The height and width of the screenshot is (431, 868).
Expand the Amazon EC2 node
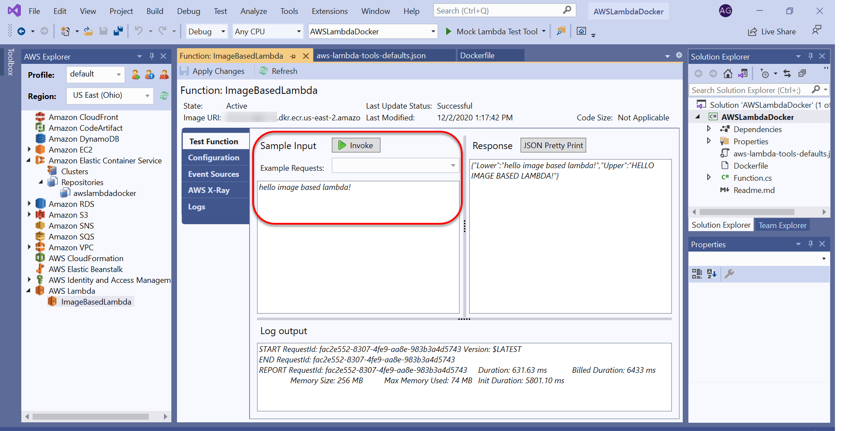tap(29, 149)
